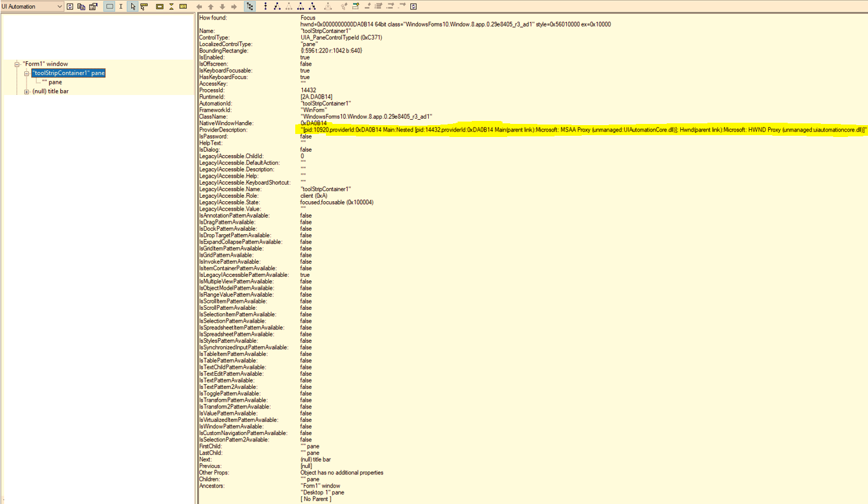
Task: Toggle Watch Focus dotted rectangle icon
Action: [110, 6]
